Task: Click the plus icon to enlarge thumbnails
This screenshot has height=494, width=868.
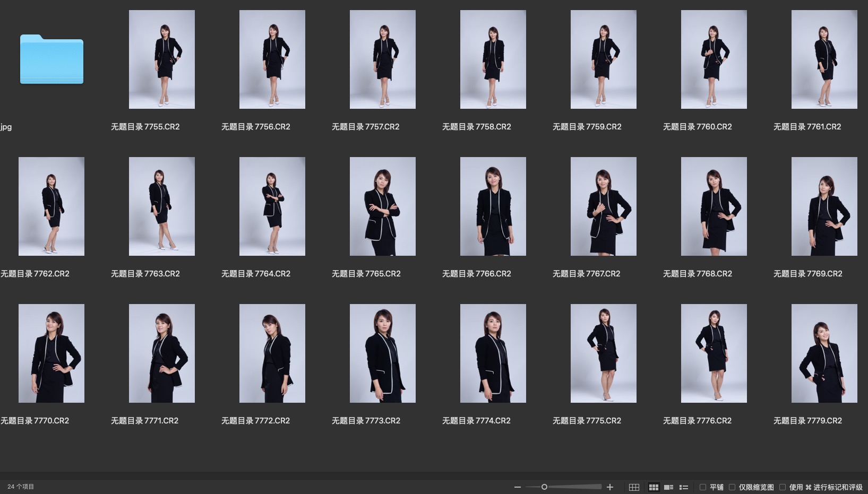Action: 610,487
